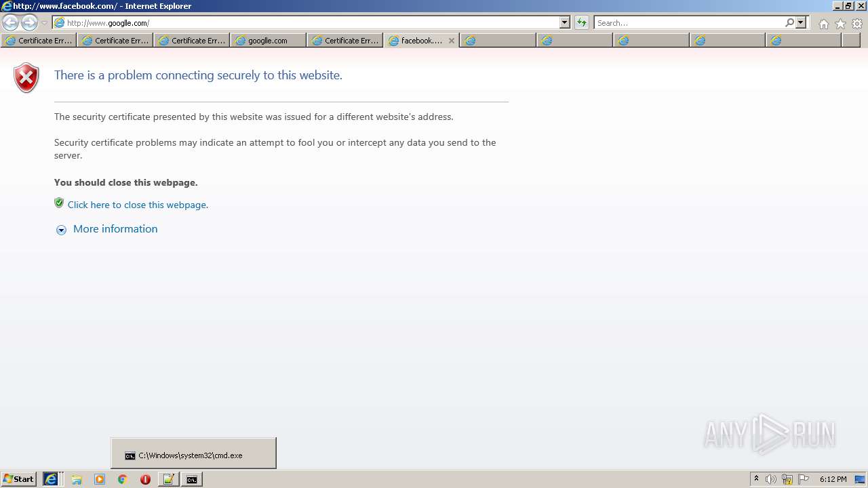This screenshot has width=868, height=488.
Task: Click the Notepad++ taskbar button
Action: [x=169, y=479]
